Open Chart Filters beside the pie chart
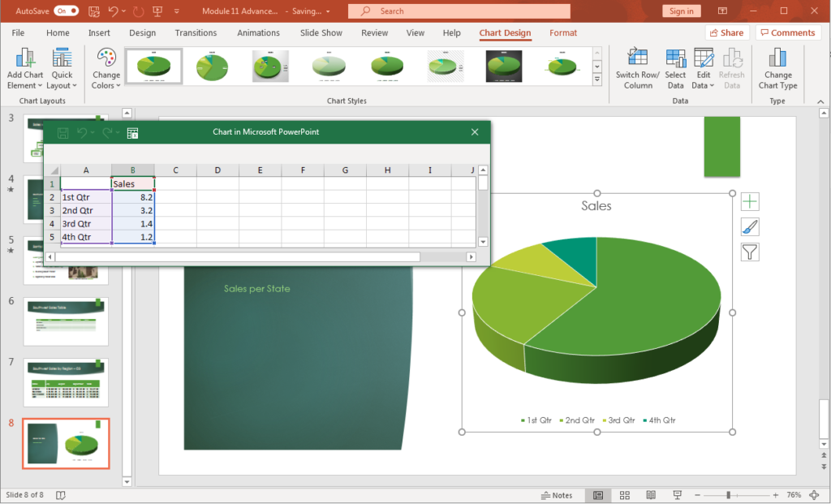 click(749, 252)
